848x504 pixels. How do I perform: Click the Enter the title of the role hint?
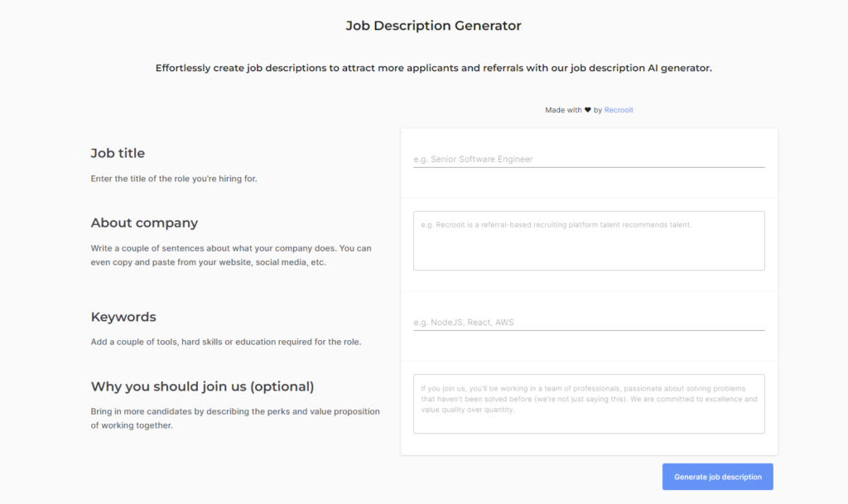174,179
